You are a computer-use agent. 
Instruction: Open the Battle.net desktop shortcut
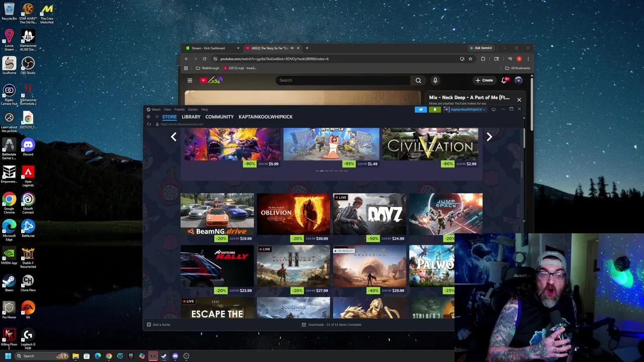28,229
